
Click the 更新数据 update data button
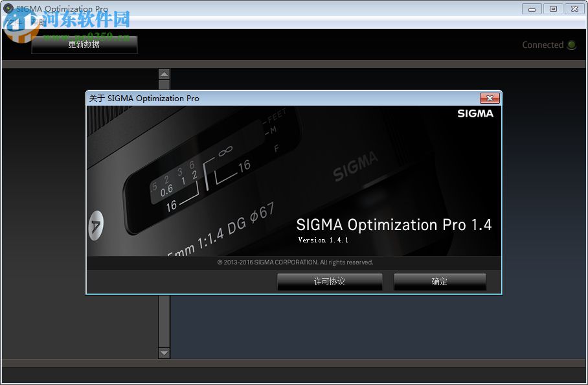(x=84, y=45)
